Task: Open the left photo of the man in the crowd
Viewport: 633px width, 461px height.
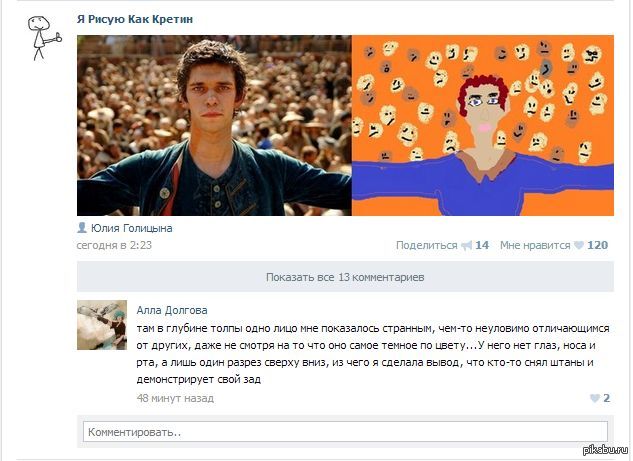Action: tap(214, 125)
